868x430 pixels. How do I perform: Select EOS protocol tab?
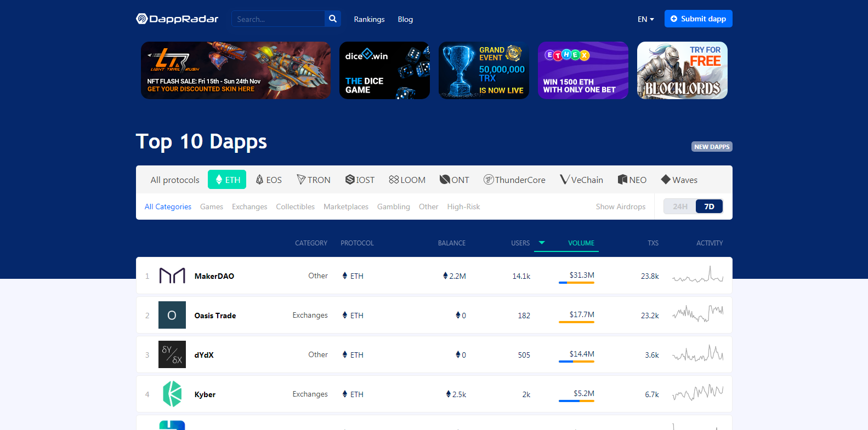tap(269, 180)
